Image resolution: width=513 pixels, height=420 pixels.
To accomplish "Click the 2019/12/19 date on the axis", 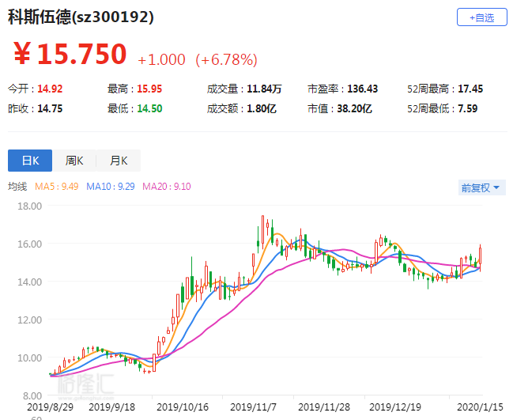I will [395, 407].
